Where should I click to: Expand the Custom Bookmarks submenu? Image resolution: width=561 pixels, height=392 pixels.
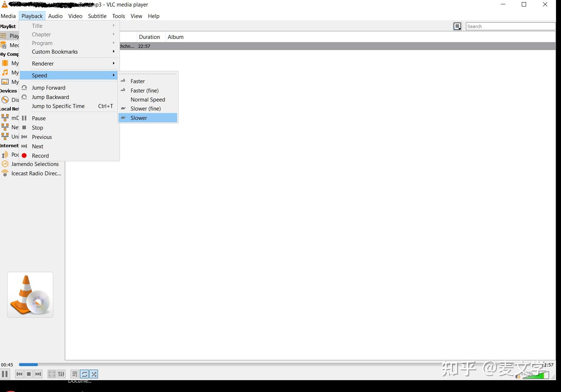click(x=55, y=51)
